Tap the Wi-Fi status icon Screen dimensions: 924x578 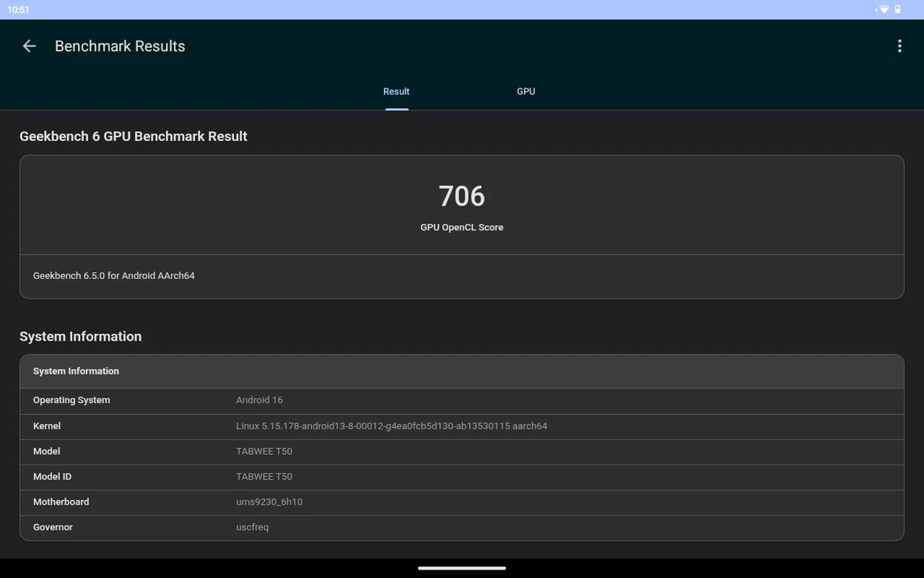point(883,9)
